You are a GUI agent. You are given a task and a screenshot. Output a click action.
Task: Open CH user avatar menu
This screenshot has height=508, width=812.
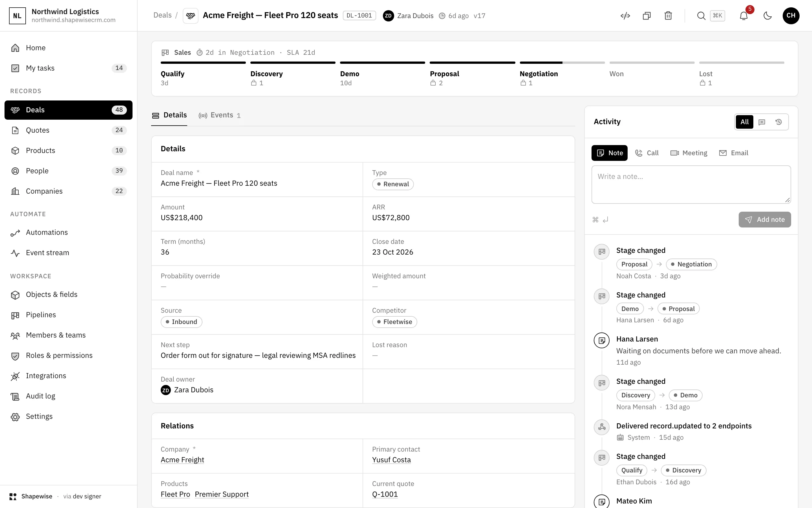pos(791,16)
